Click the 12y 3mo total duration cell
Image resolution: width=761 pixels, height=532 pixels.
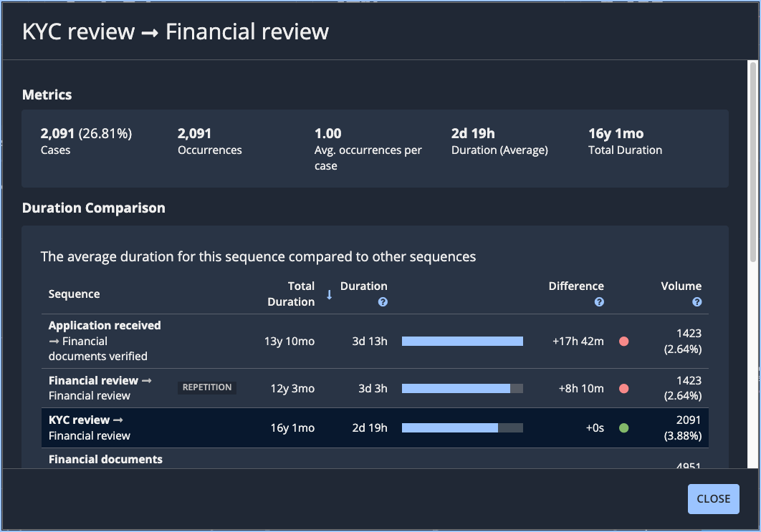pyautogui.click(x=292, y=389)
